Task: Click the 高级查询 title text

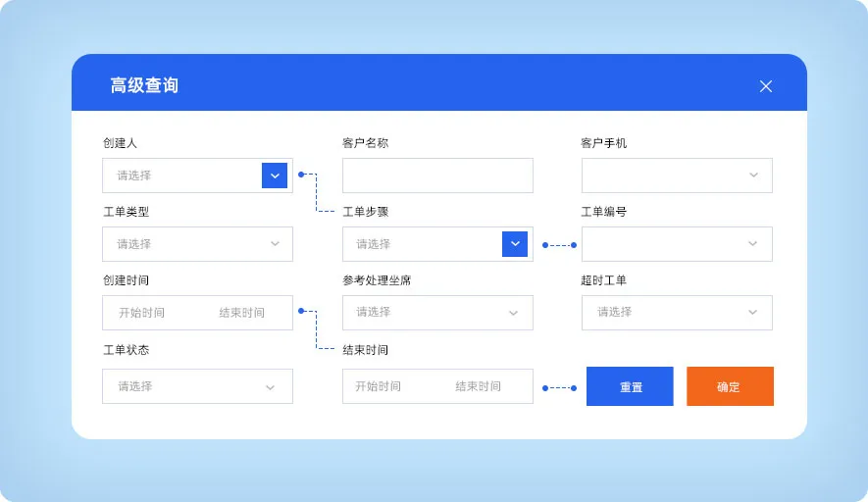Action: (144, 85)
